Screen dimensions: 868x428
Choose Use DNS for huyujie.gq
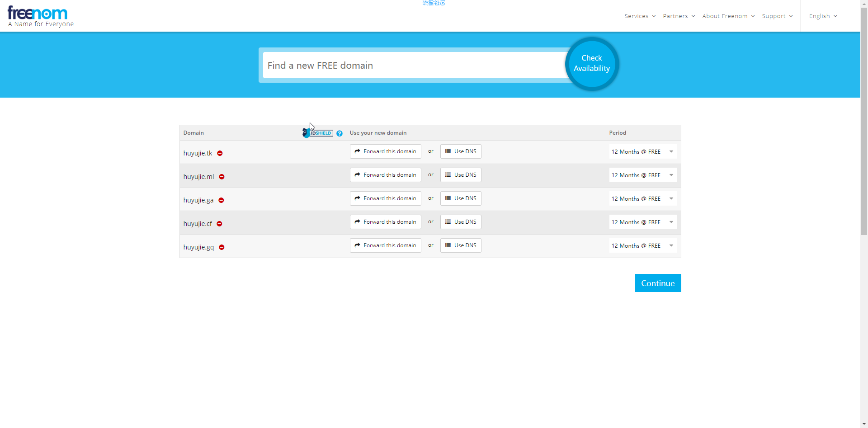(461, 245)
